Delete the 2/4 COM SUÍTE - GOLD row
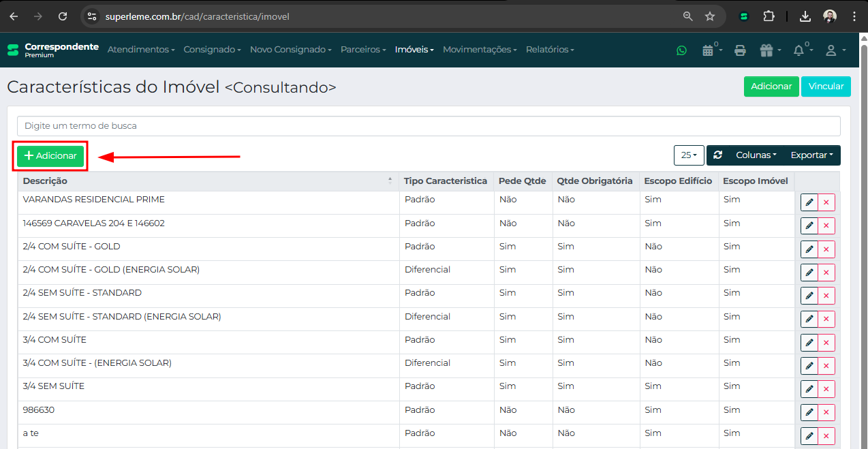The width and height of the screenshot is (868, 449). [826, 249]
